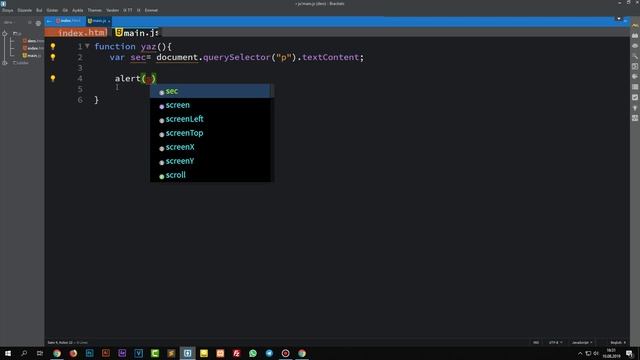Click 'querySelector' in line 2
This screenshot has width=640, height=360.
coord(237,57)
